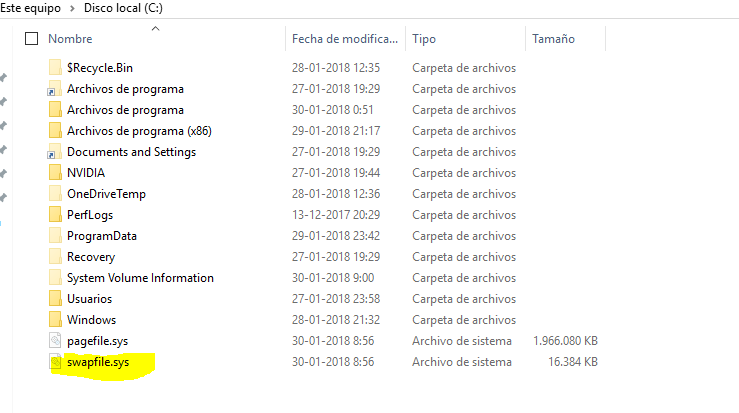Select the System Volume Information folder
The height and width of the screenshot is (413, 739).
pos(140,278)
